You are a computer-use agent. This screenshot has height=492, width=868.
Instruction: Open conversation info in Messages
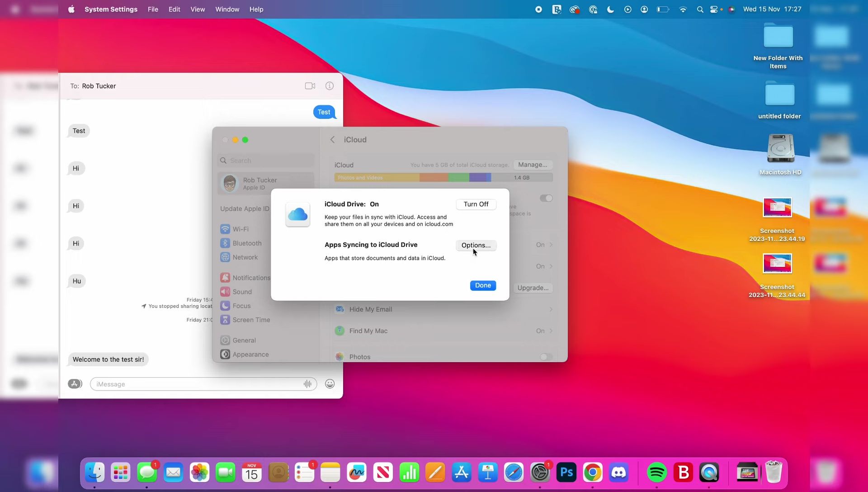click(330, 86)
